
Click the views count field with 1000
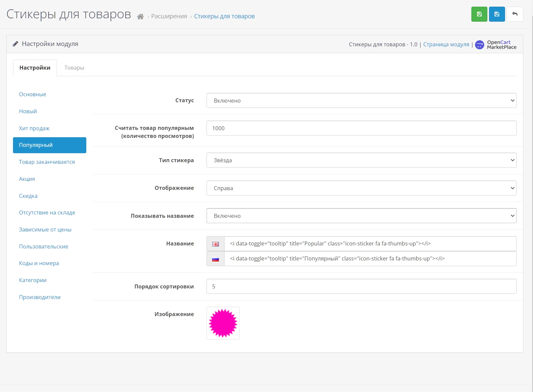coord(361,128)
